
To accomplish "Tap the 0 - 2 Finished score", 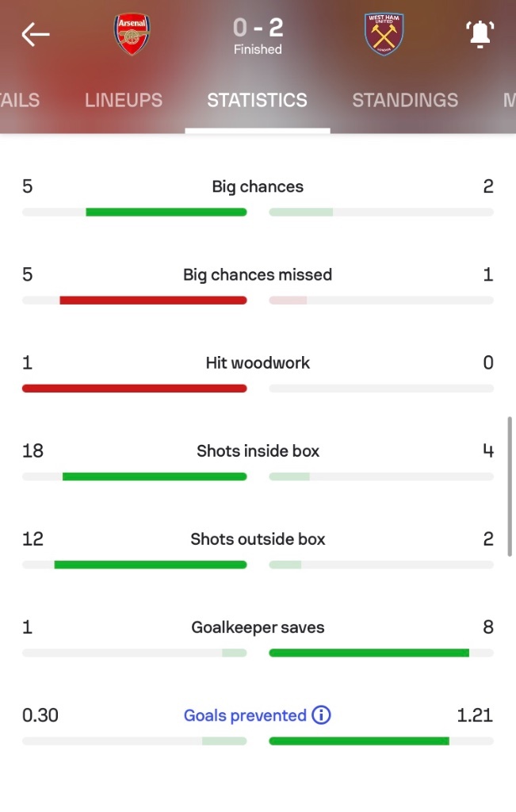I will click(x=258, y=35).
